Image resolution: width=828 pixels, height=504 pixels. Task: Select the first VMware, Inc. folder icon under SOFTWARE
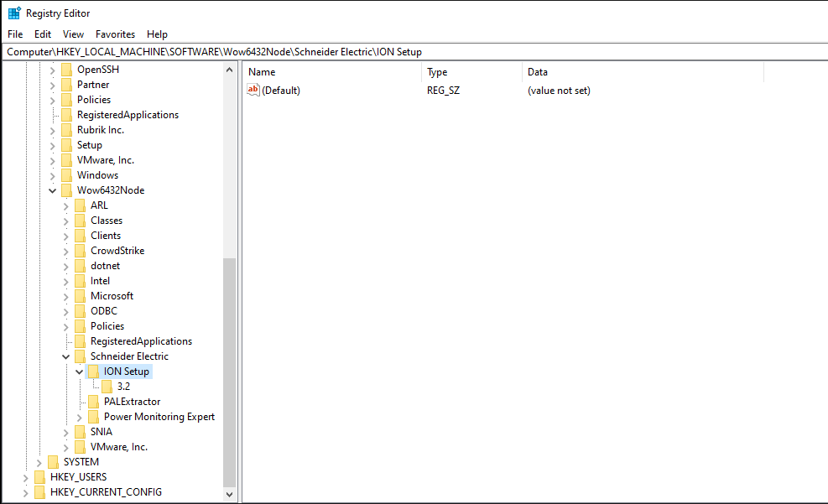pyautogui.click(x=66, y=160)
